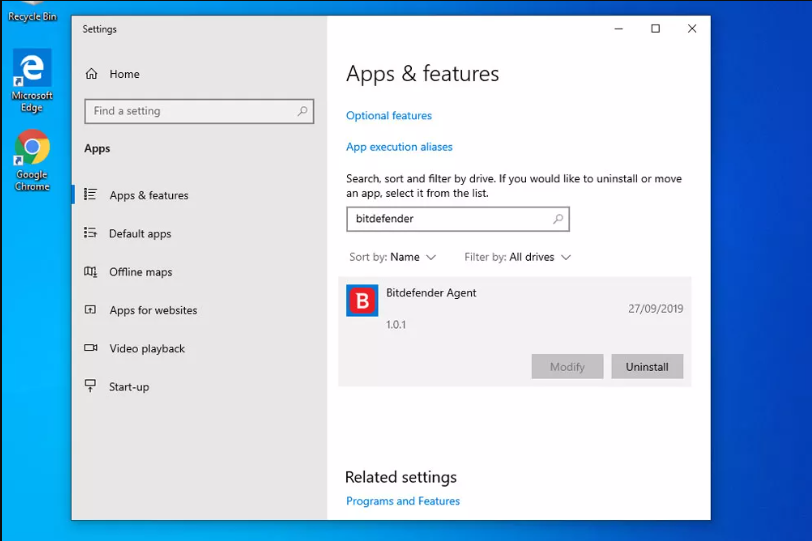This screenshot has width=812, height=541.
Task: Open the Recycle Bin desktop icon
Action: pos(32,11)
